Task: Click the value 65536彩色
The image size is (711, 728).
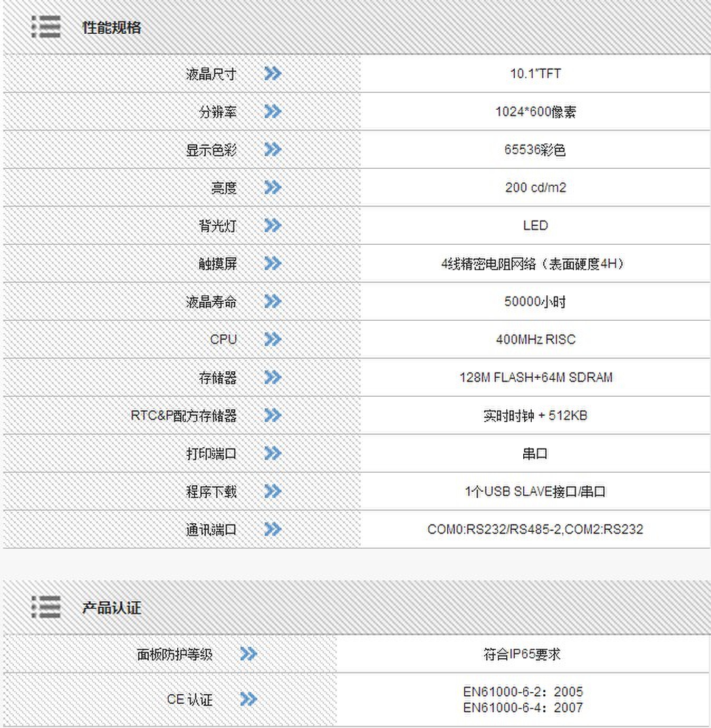Action: point(535,150)
